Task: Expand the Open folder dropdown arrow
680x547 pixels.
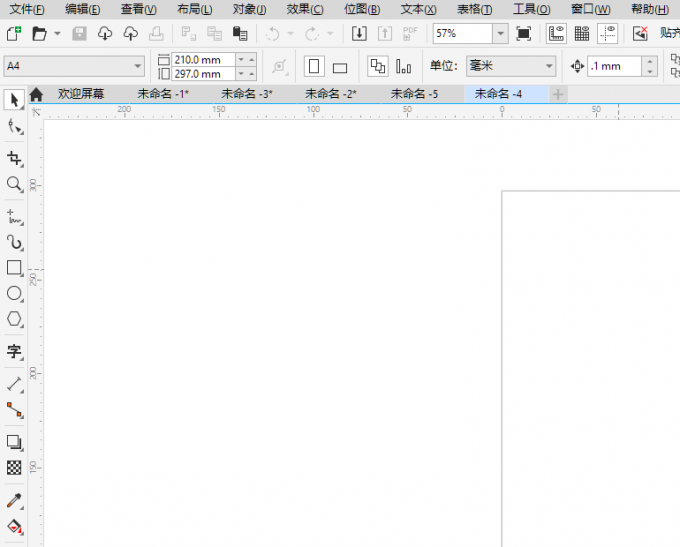Action: coord(57,33)
